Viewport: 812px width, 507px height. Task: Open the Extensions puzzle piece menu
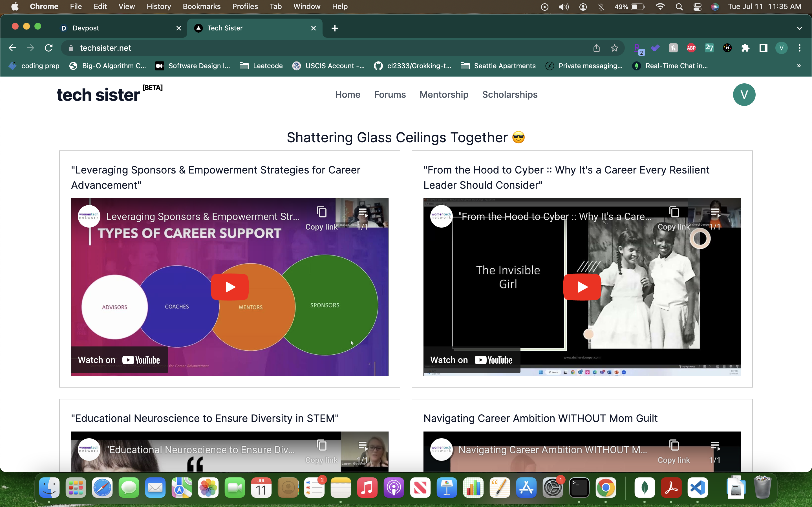[x=745, y=48]
